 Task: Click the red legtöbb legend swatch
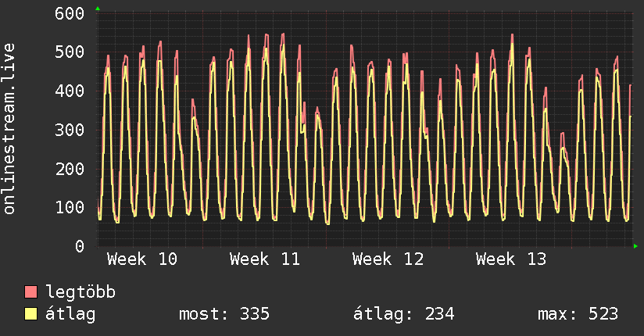tap(31, 292)
